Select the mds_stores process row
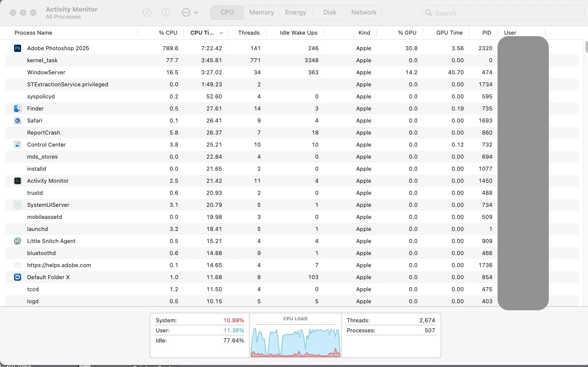Screen dimensions: 588x367 292,157
